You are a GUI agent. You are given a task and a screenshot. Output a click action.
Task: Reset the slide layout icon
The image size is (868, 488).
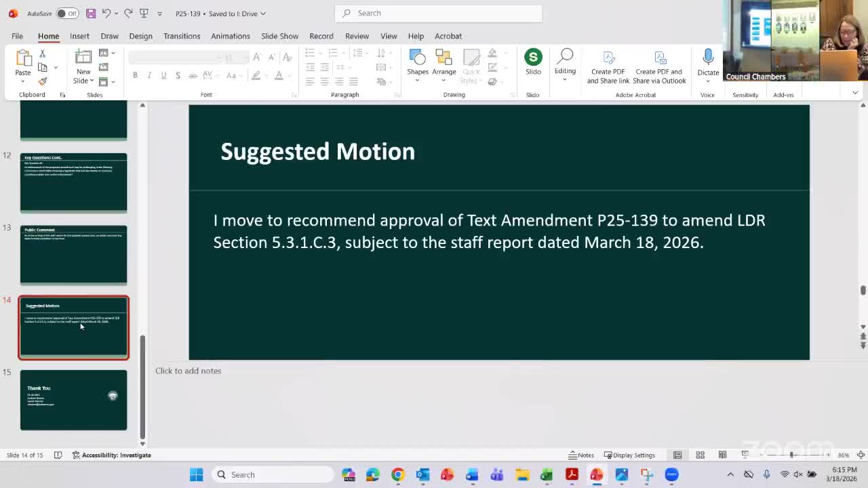tap(104, 67)
